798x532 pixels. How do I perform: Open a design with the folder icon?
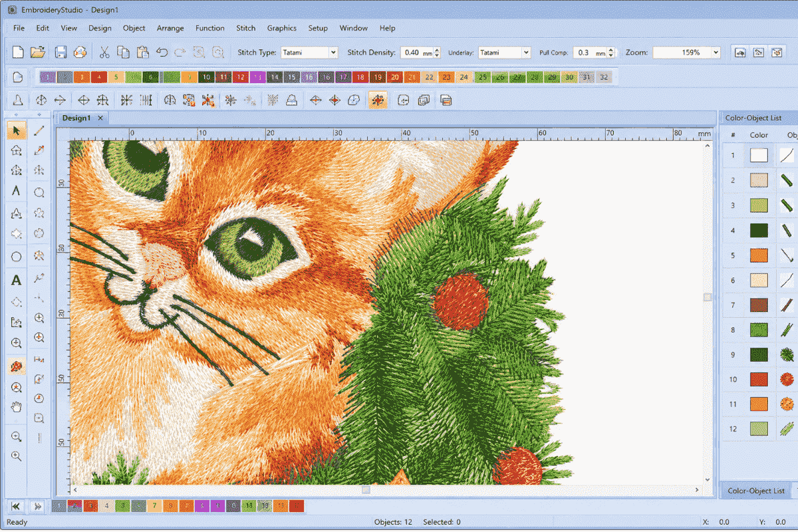(x=38, y=53)
